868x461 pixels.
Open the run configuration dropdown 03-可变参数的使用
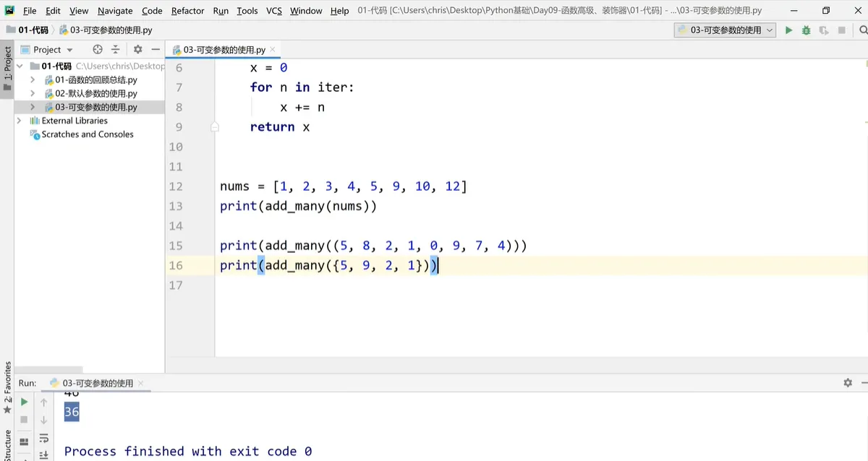click(x=726, y=30)
